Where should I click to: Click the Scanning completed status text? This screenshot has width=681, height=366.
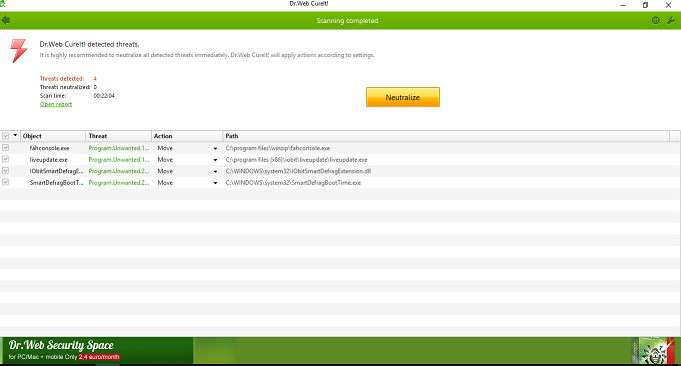click(347, 20)
